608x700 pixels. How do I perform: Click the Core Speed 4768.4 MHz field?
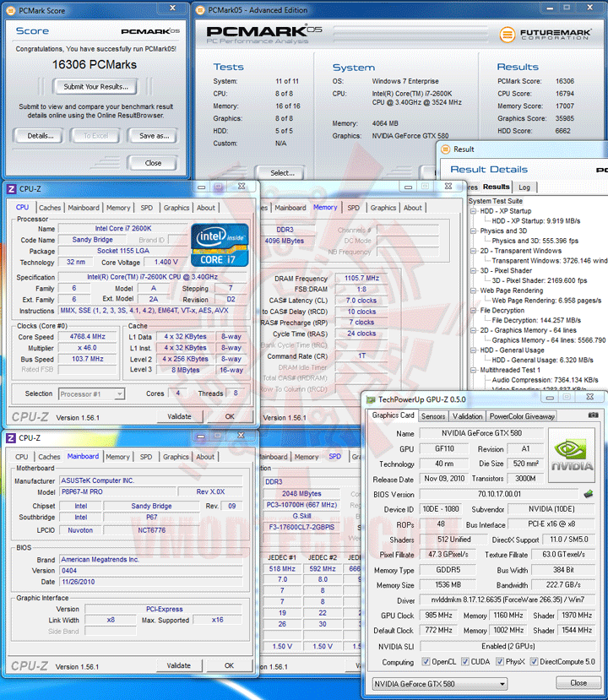88,337
